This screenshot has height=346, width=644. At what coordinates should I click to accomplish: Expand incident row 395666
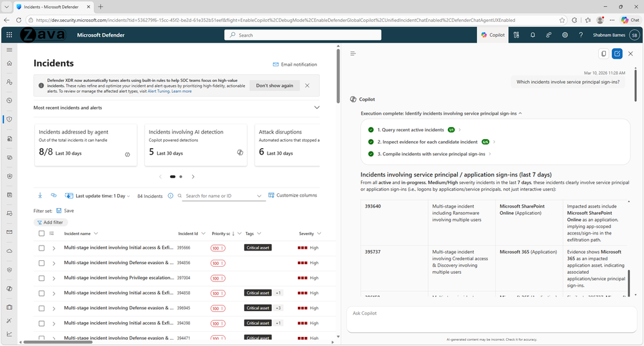pyautogui.click(x=54, y=248)
